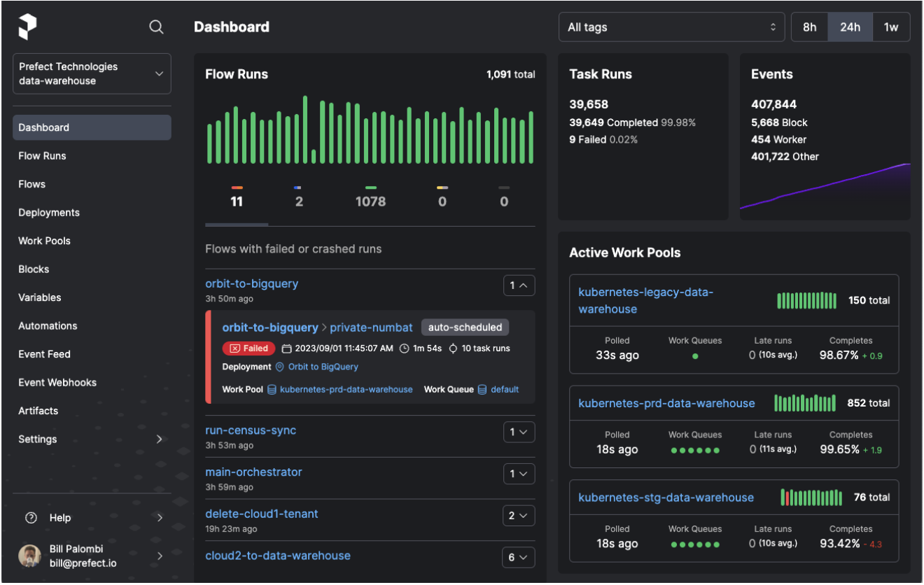Click the location icon beside Orbit to BigQuery
The height and width of the screenshot is (585, 924).
tap(280, 367)
